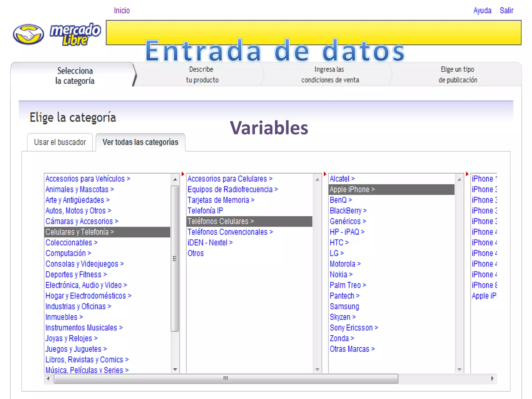Open Instrumentos Musicales category
The image size is (532, 399).
84,328
